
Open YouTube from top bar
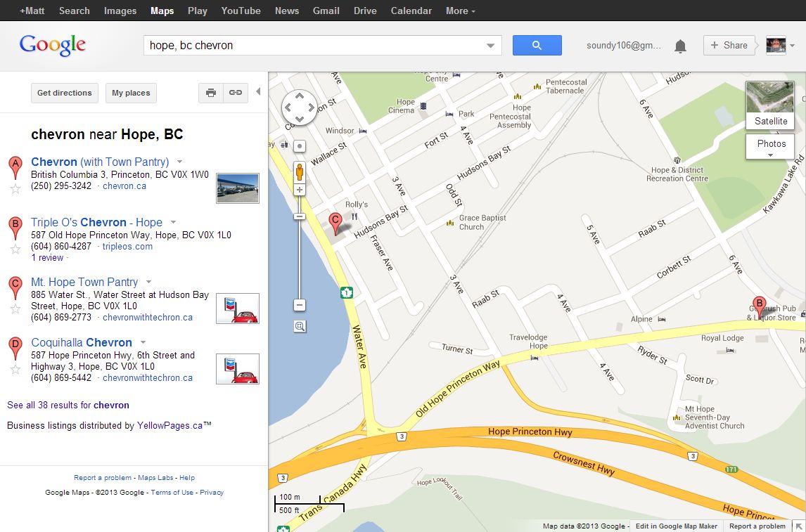tap(241, 11)
